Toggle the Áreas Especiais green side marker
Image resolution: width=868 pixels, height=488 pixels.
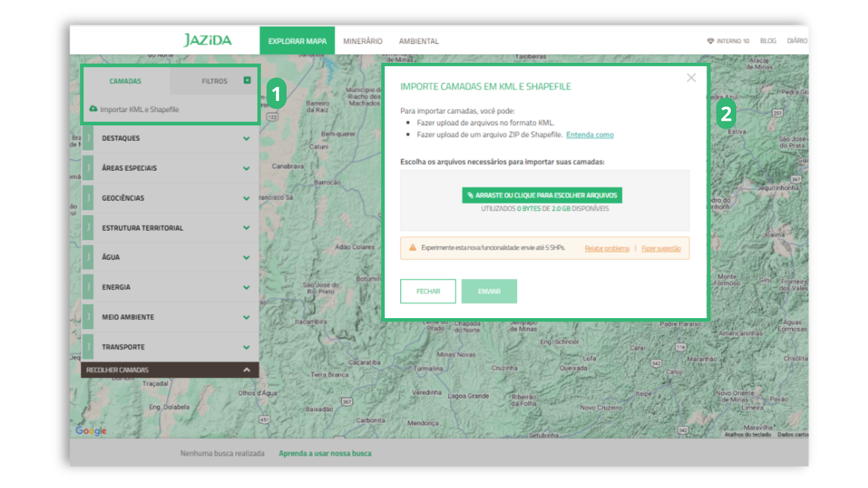pos(88,168)
